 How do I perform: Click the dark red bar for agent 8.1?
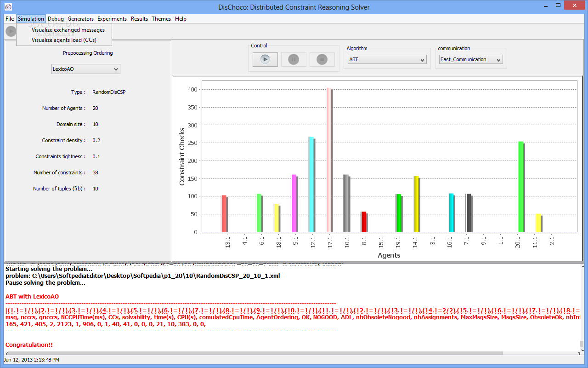pos(364,222)
